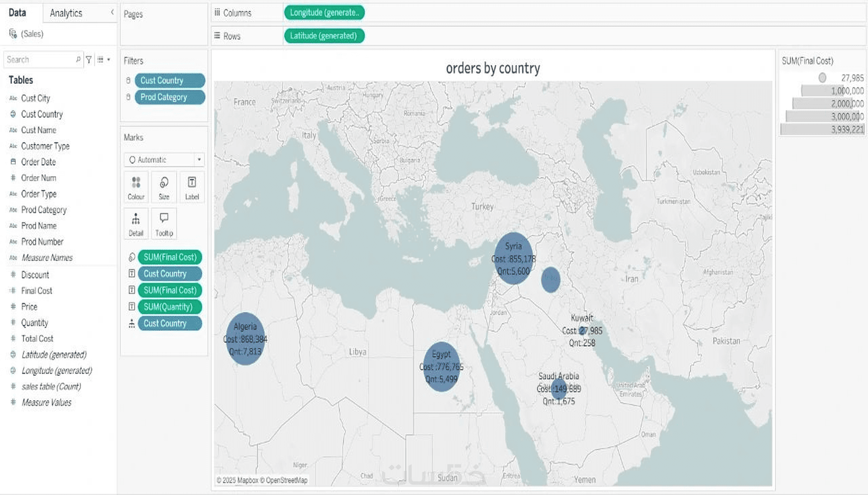Open the Tooltip marks card
The height and width of the screenshot is (495, 868).
(164, 224)
